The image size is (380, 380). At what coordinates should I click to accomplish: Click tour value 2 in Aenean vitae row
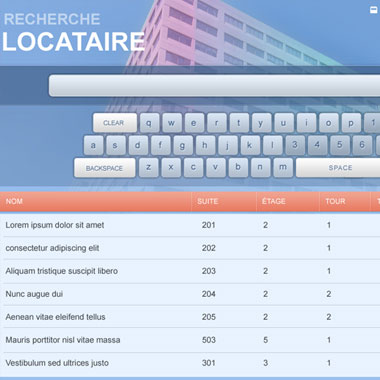(329, 317)
